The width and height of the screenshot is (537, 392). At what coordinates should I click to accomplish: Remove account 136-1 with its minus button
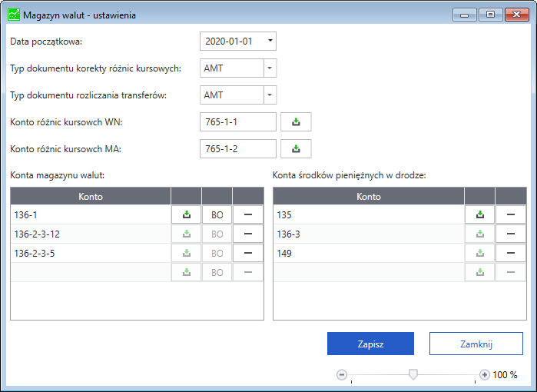[247, 215]
